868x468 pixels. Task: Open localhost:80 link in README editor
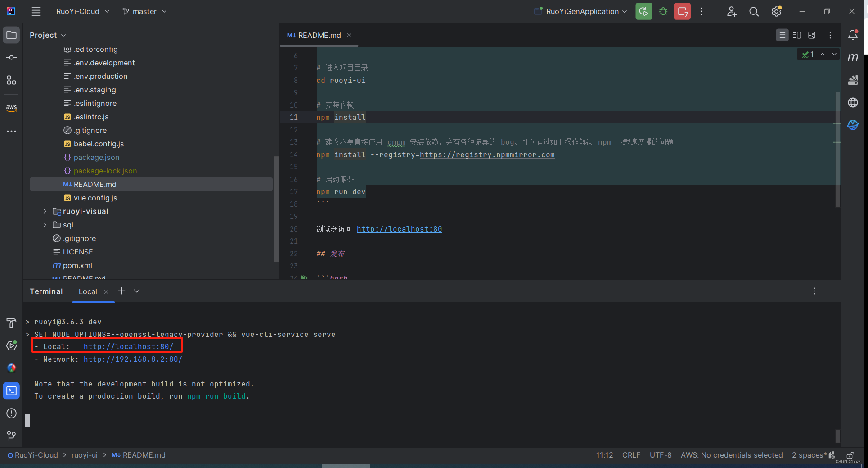399,229
